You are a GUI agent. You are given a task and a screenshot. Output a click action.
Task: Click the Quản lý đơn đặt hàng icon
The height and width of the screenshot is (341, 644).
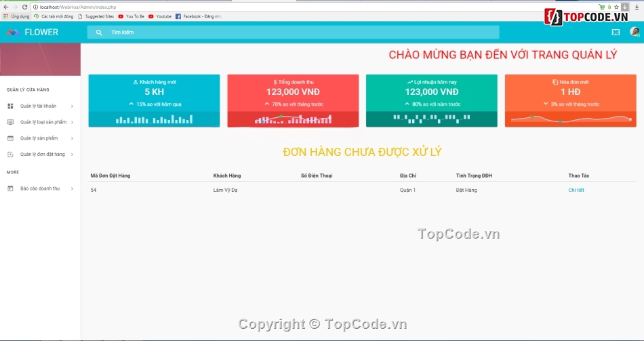pyautogui.click(x=10, y=155)
